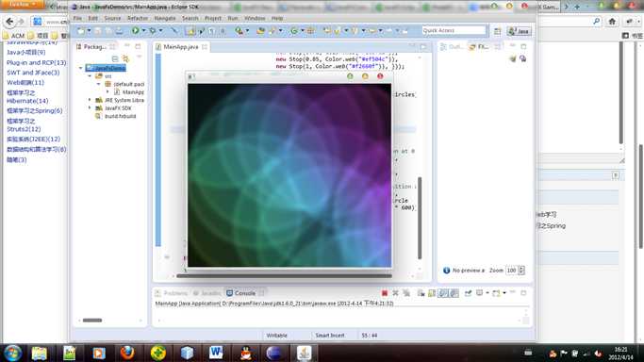The image size is (644, 362).
Task: Open the File menu
Action: tap(77, 18)
